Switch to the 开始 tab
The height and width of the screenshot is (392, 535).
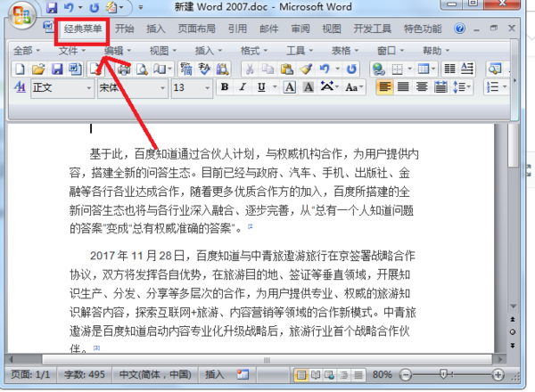(124, 29)
